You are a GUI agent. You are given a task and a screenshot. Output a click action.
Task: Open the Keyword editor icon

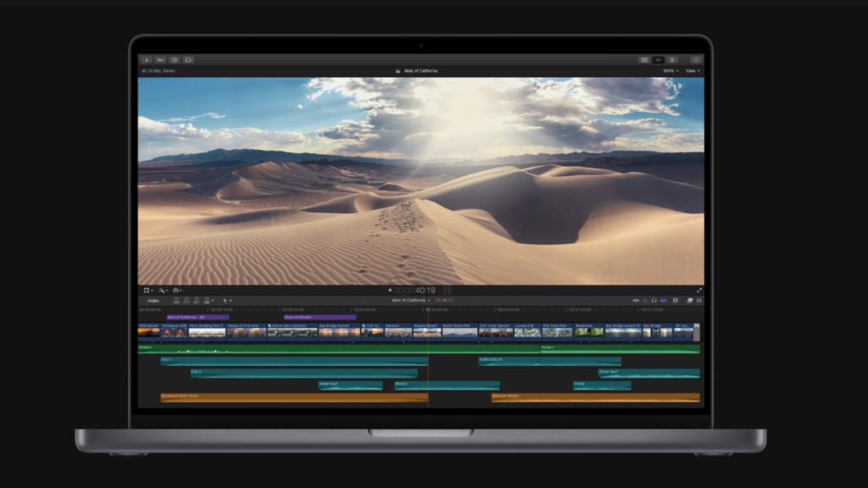pos(160,60)
